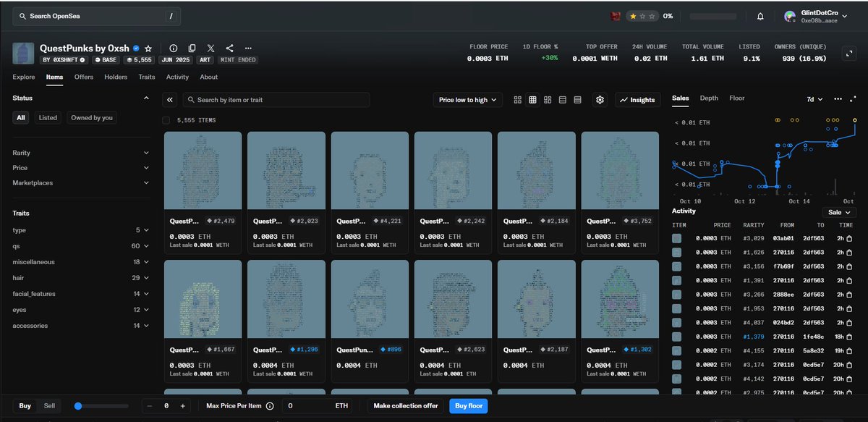868x422 pixels.
Task: Tick the select-all 5,555 items checkbox
Action: (166, 120)
